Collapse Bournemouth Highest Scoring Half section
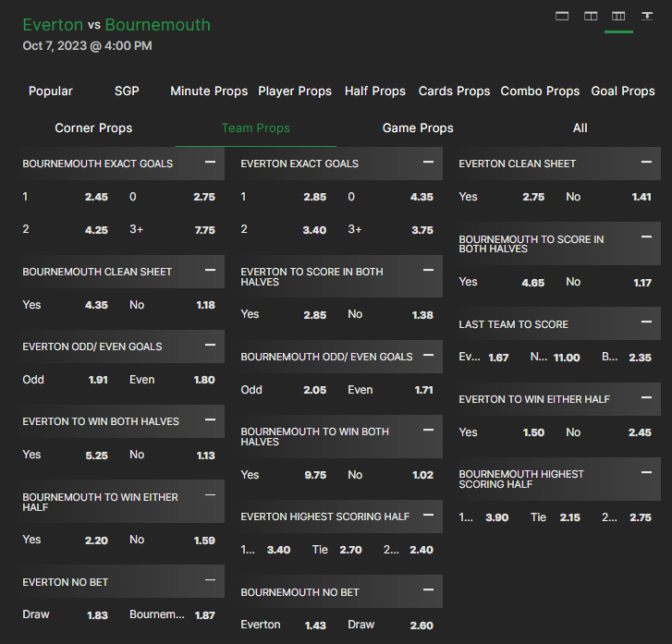The width and height of the screenshot is (672, 644). pyautogui.click(x=646, y=472)
